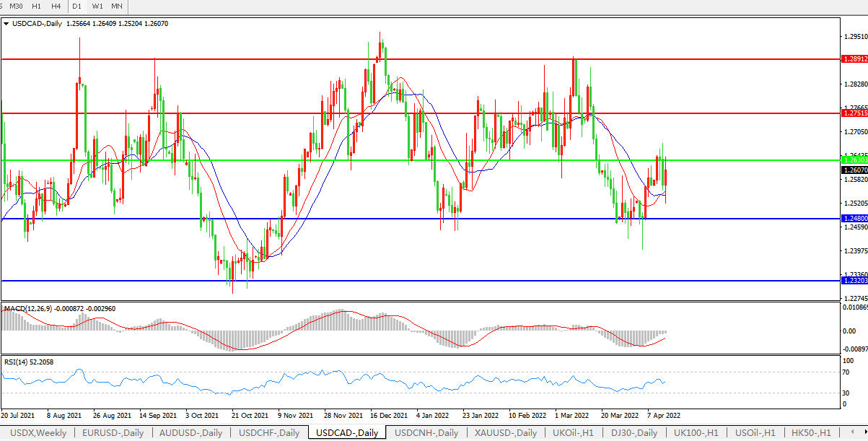Expand the USDCAD chart title arrow
Screen dimensions: 868x441
point(6,24)
